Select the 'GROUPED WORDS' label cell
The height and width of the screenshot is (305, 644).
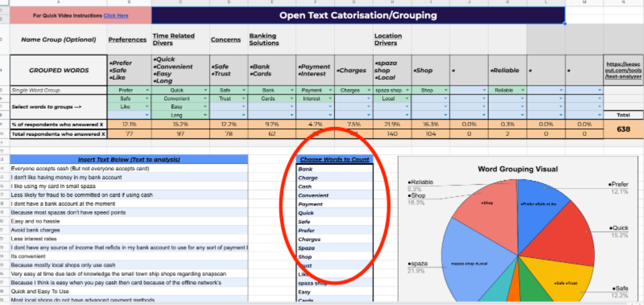coord(59,70)
